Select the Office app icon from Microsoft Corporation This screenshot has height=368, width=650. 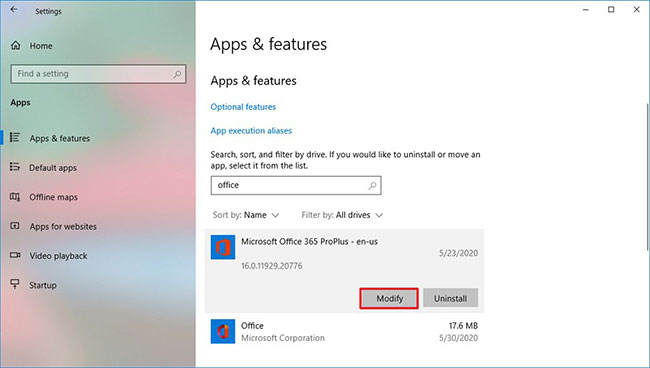[223, 331]
